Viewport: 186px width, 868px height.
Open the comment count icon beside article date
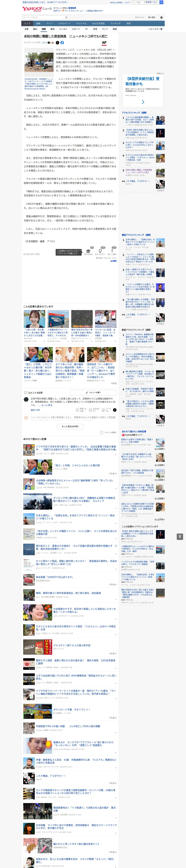tap(45, 43)
